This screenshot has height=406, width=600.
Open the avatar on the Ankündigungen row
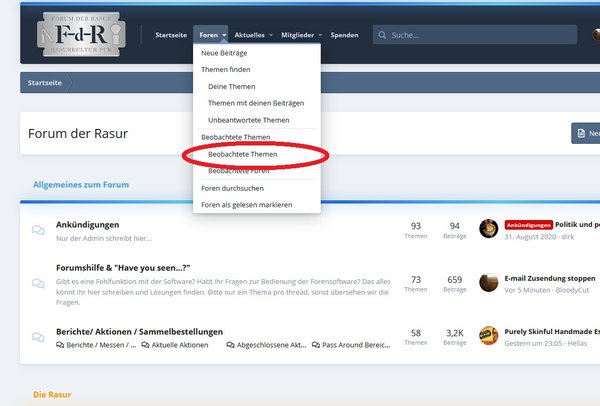pos(489,229)
